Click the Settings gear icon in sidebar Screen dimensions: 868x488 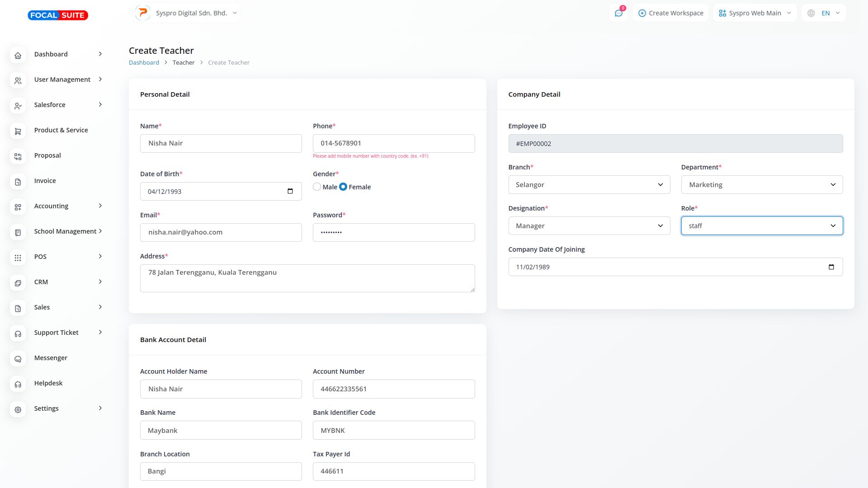tap(18, 409)
